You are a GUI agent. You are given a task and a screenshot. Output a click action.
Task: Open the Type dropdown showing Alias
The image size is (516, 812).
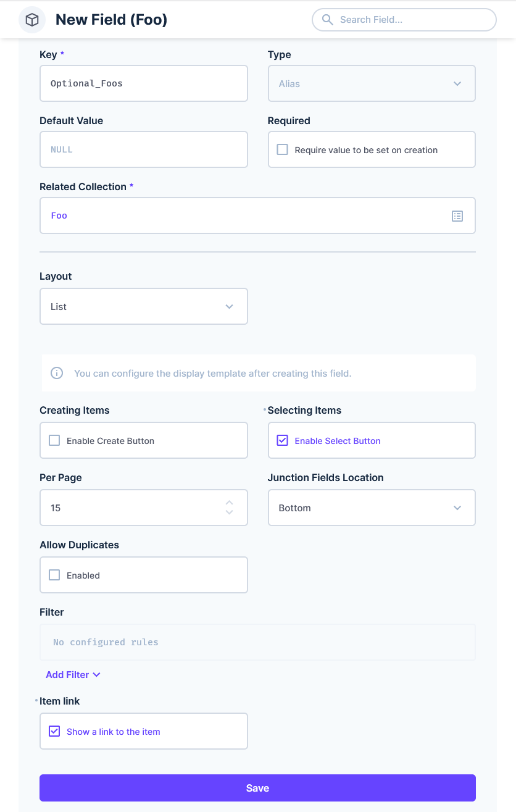371,83
